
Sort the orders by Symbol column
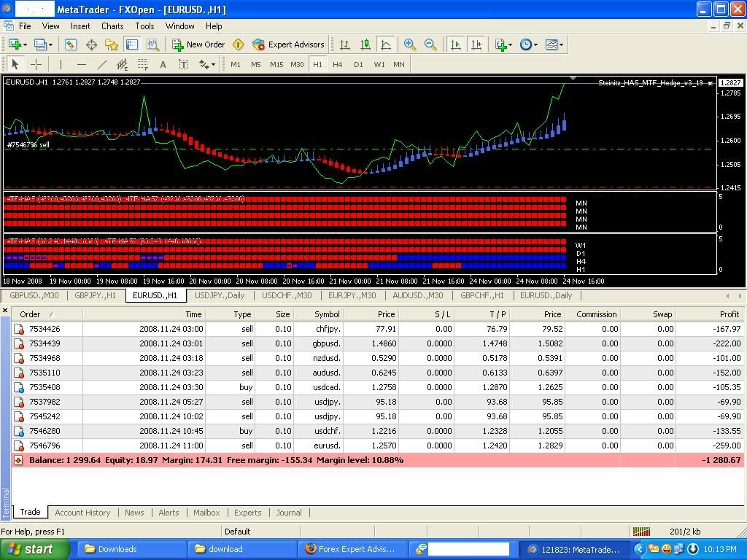tap(318, 314)
